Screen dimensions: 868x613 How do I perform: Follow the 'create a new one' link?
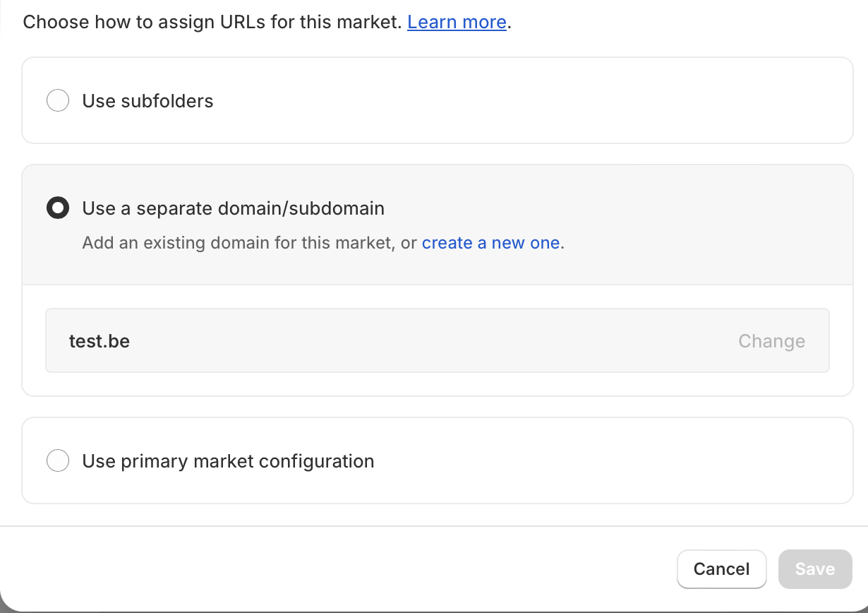[490, 243]
